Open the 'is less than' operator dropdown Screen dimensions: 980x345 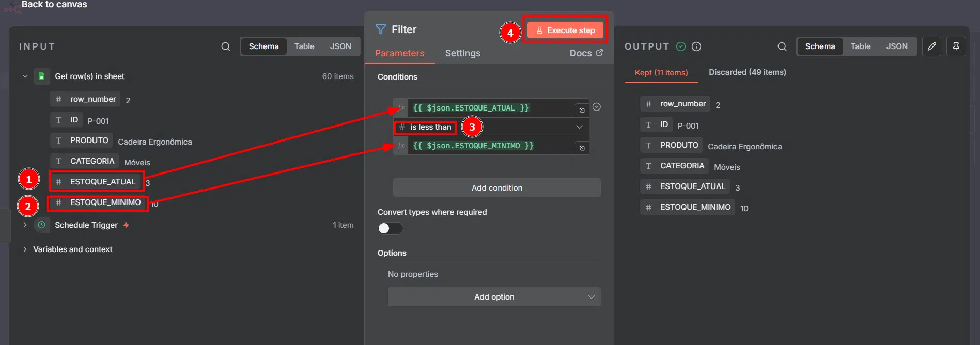click(491, 127)
